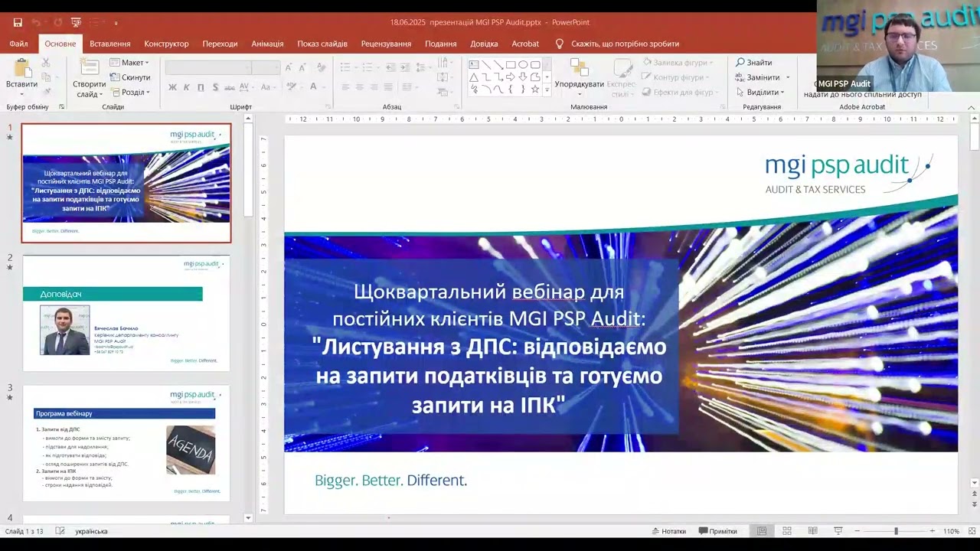Click zoom in plus button
This screenshot has height=551, width=980.
(x=932, y=531)
